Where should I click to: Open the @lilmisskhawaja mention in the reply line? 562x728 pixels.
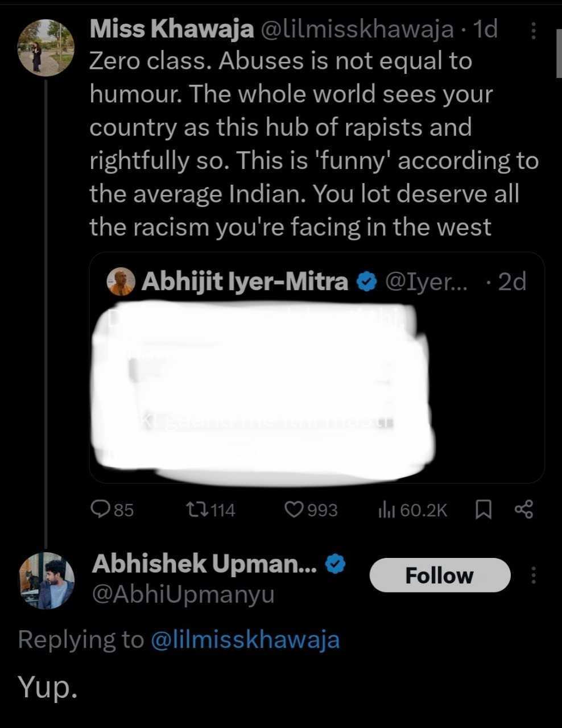[x=245, y=639]
